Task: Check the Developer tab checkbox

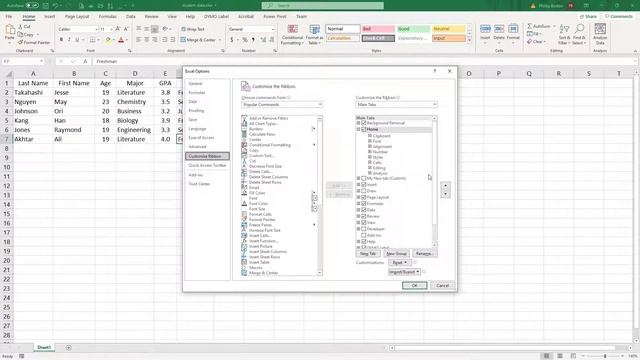Action: click(364, 229)
